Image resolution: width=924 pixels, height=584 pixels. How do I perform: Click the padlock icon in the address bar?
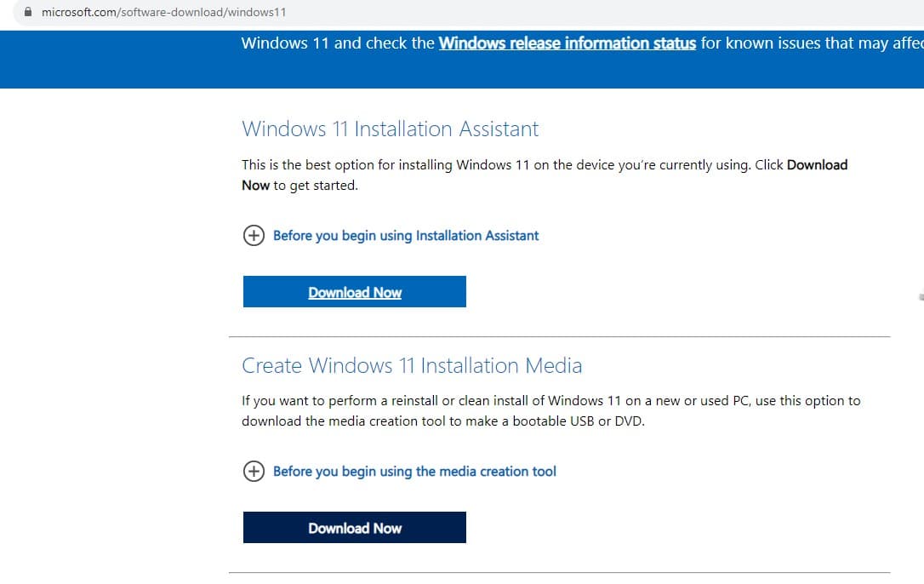point(30,13)
